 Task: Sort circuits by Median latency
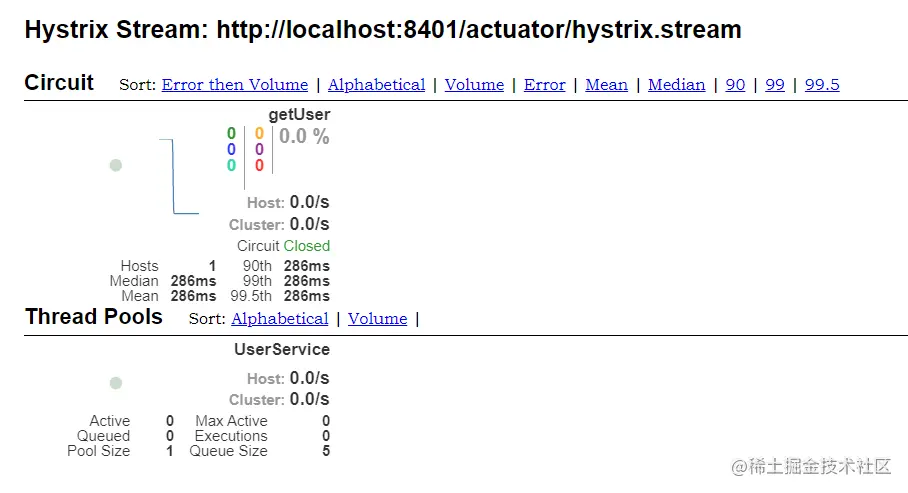click(676, 85)
